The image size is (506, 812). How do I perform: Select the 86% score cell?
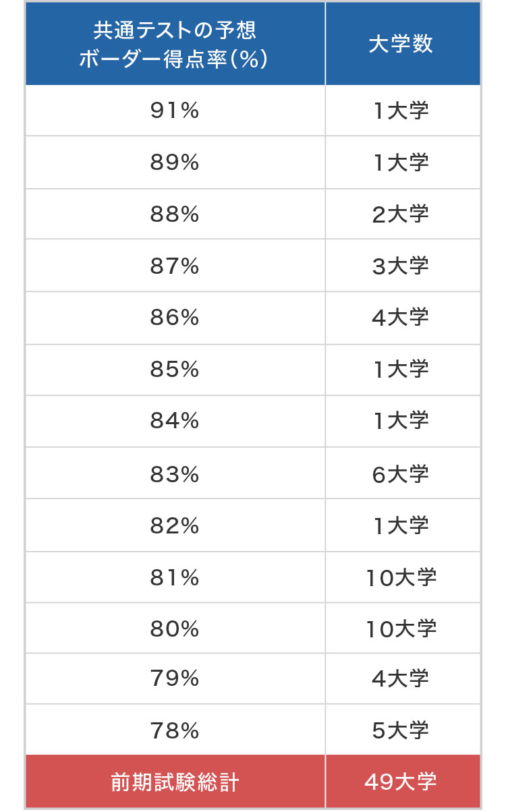pyautogui.click(x=175, y=318)
